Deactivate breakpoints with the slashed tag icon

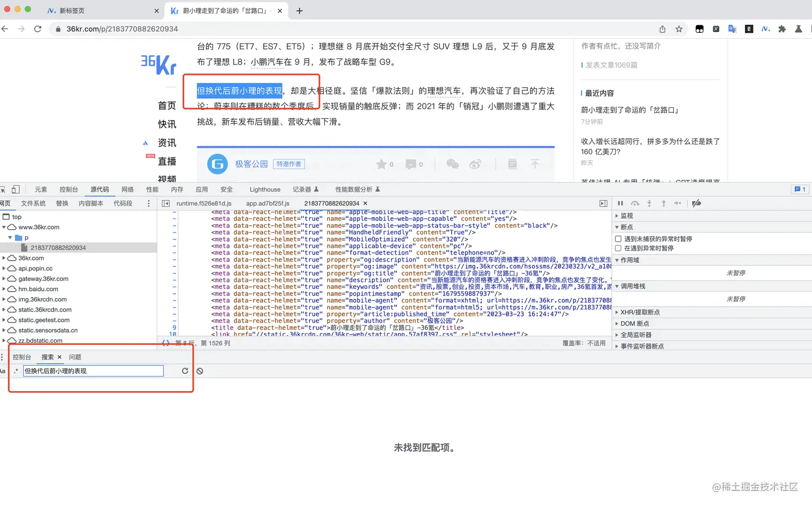(697, 203)
